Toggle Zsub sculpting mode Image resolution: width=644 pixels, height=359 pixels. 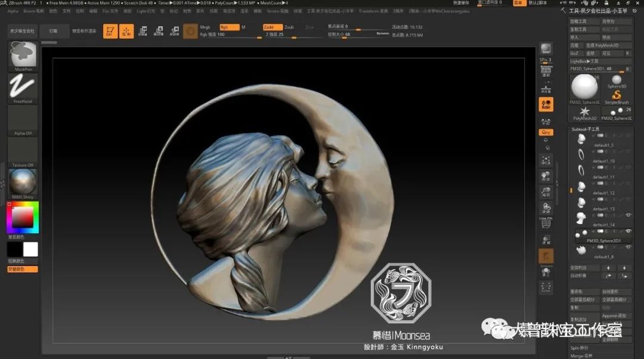(289, 27)
